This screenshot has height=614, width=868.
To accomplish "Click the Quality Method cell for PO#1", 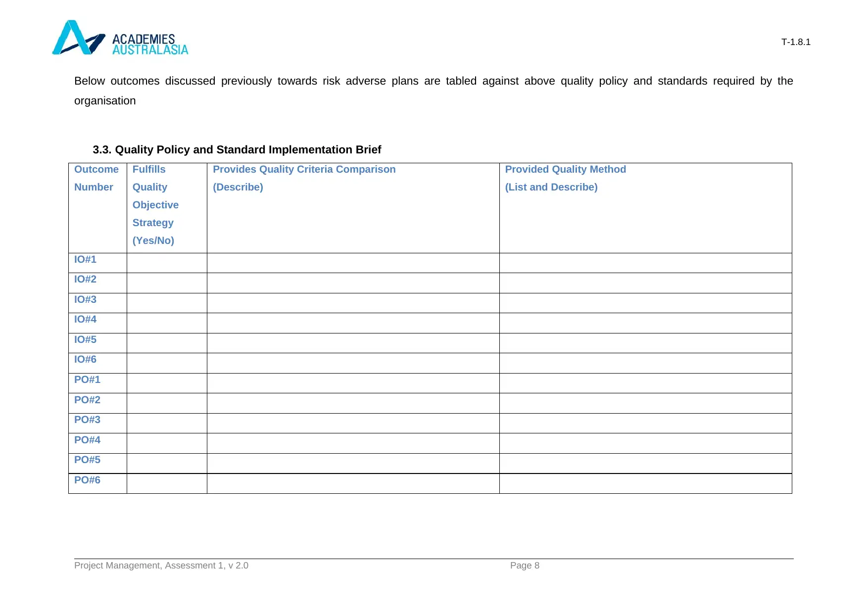I will click(646, 383).
